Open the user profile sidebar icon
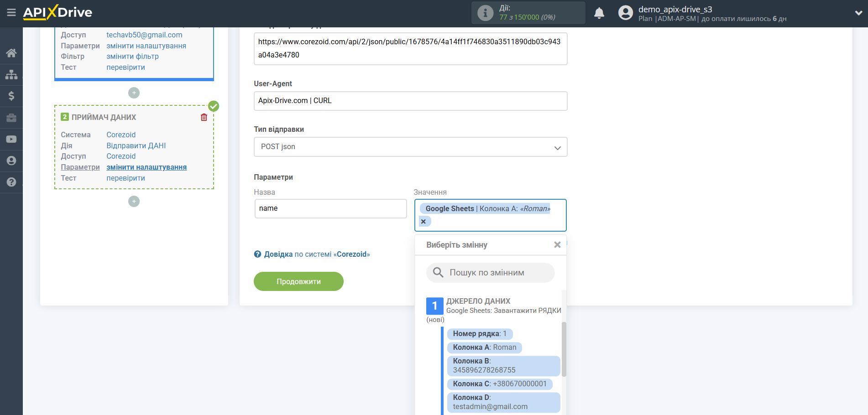 point(11,161)
